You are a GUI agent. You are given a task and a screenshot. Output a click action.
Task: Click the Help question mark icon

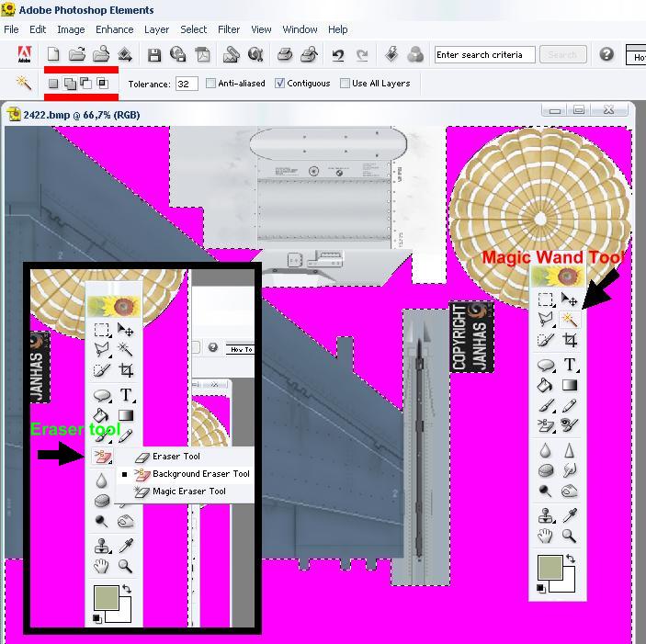[x=606, y=55]
